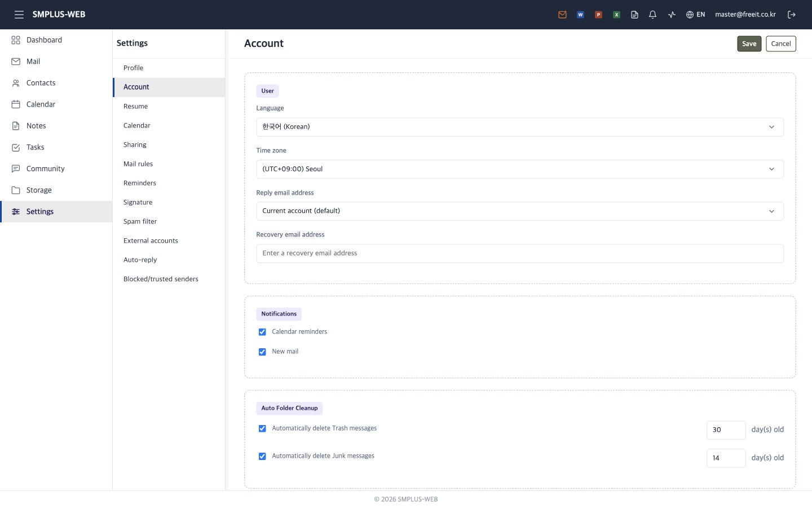Screen dimensions: 812x508
Task: Open Reminders settings
Action: 169,183
